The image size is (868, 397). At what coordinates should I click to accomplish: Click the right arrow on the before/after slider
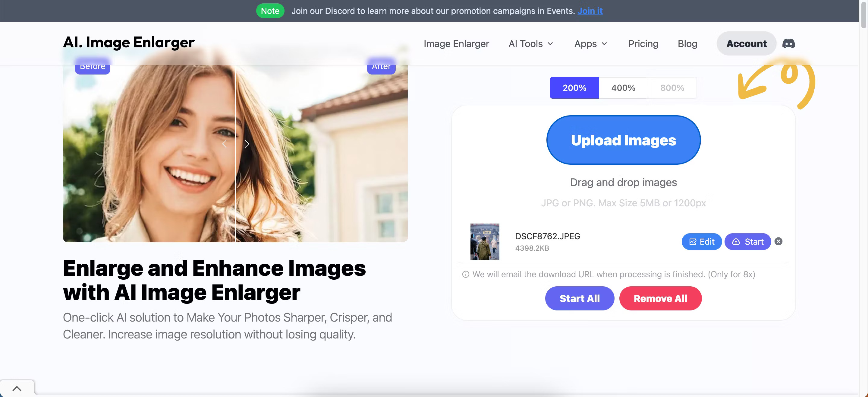click(247, 144)
